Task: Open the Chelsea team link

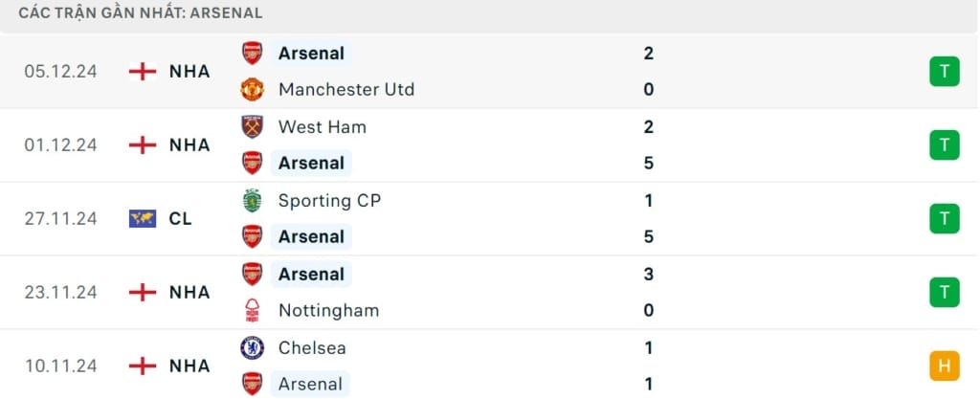Action: click(312, 347)
